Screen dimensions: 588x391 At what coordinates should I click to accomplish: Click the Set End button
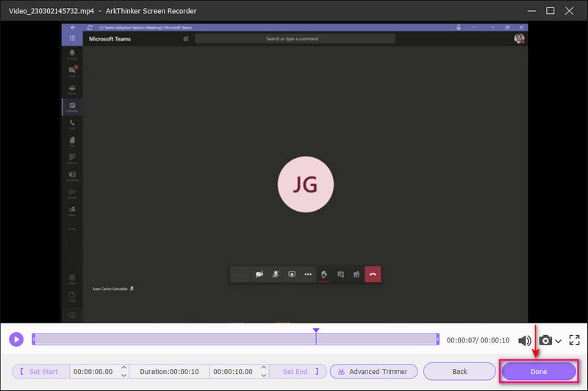298,371
